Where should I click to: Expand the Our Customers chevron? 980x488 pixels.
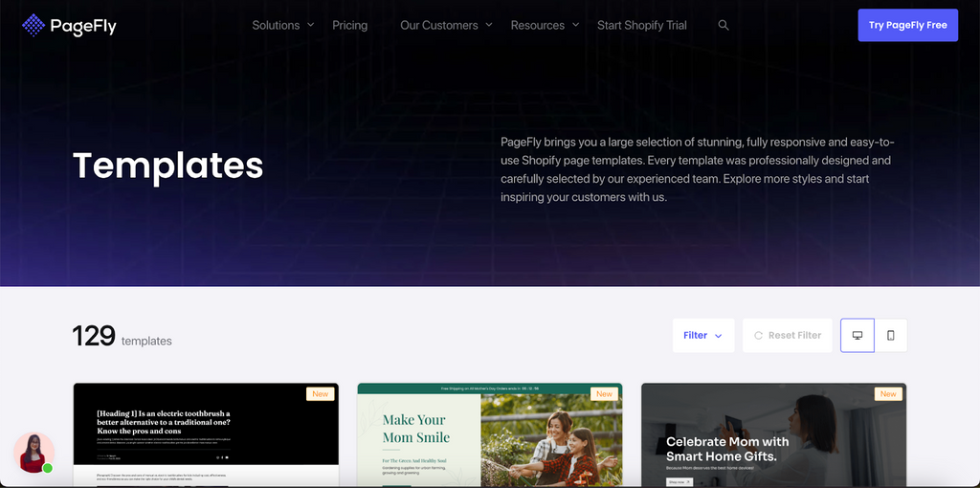click(489, 26)
